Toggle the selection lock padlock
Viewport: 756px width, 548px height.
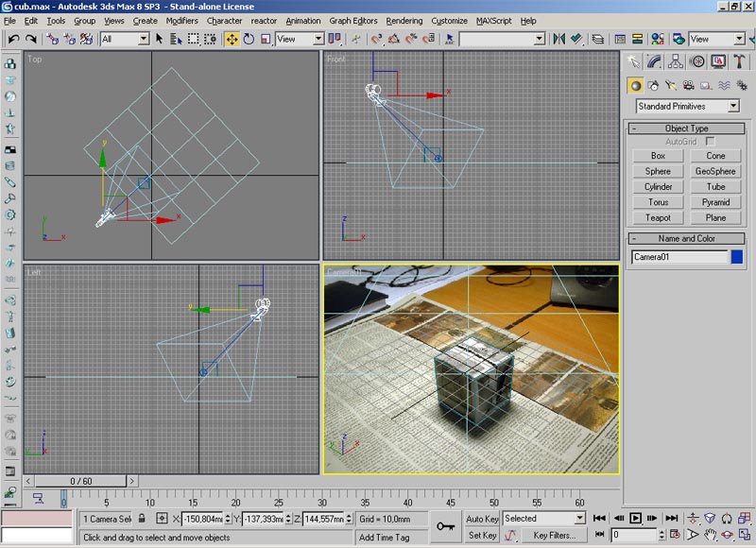click(142, 519)
